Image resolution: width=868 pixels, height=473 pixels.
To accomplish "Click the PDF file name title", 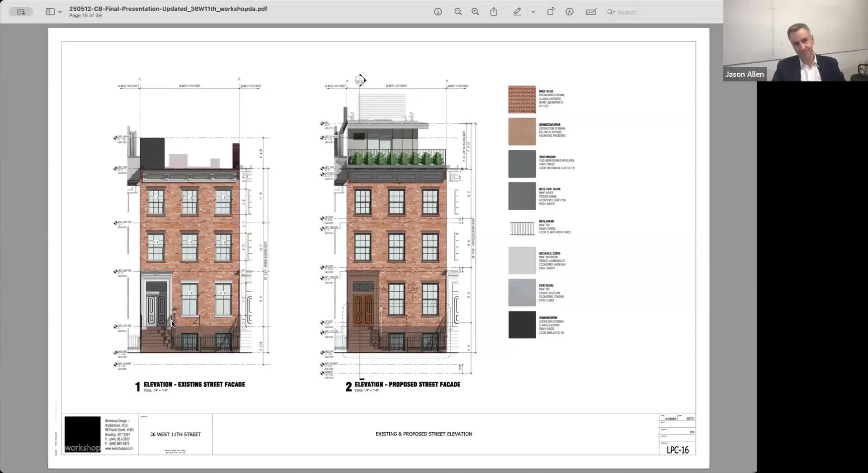I will tap(168, 9).
